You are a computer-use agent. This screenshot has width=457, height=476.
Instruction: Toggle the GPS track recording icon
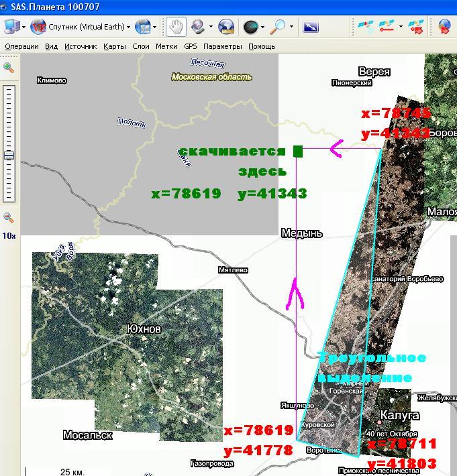point(387,27)
